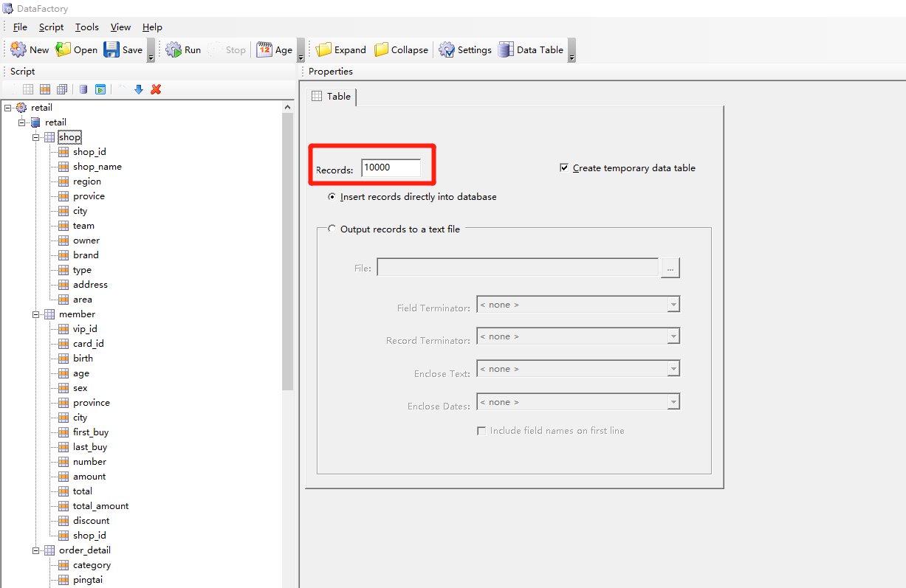Select the address field
Image resolution: width=906 pixels, height=588 pixels.
(90, 285)
